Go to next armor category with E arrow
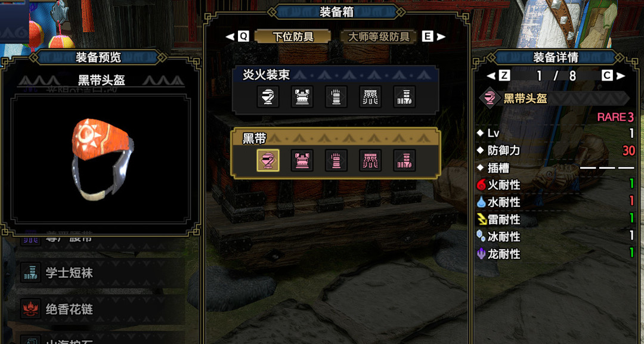Image resolution: width=644 pixels, height=344 pixels. 434,36
